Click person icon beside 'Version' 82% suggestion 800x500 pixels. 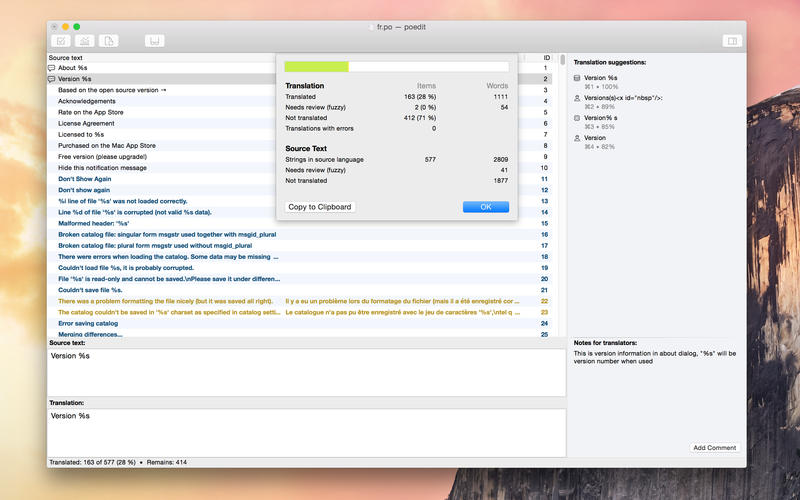point(577,138)
